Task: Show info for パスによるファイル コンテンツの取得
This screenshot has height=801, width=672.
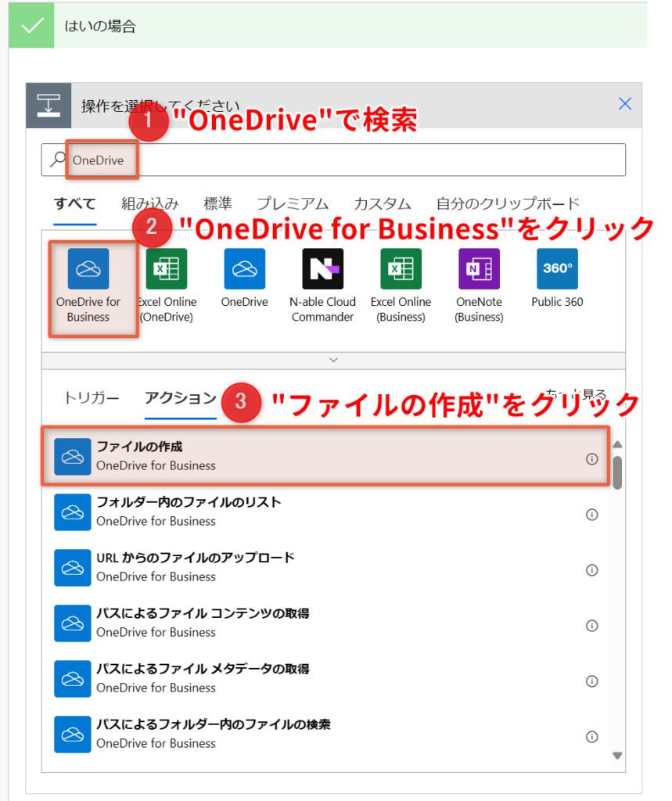Action: pos(591,626)
